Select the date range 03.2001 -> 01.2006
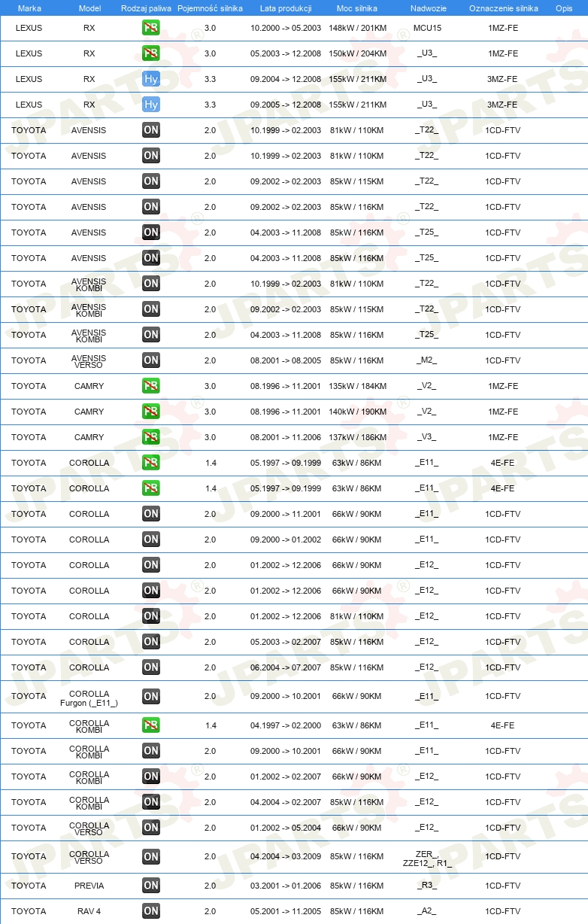 pyautogui.click(x=286, y=886)
